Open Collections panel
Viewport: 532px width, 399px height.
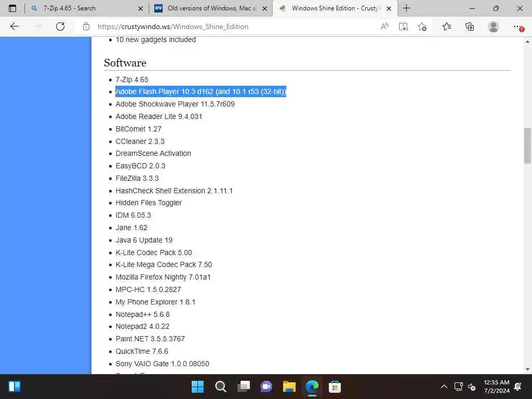(470, 26)
